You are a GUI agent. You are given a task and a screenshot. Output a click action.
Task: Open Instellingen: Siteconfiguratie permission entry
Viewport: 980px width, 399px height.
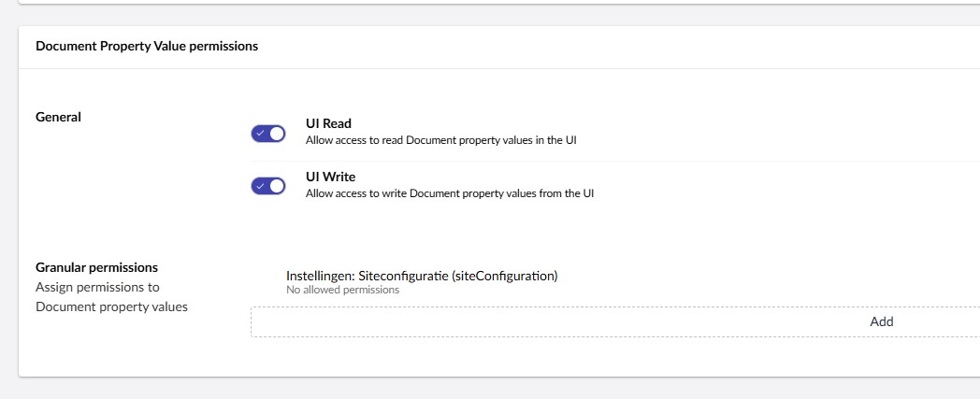click(x=421, y=276)
